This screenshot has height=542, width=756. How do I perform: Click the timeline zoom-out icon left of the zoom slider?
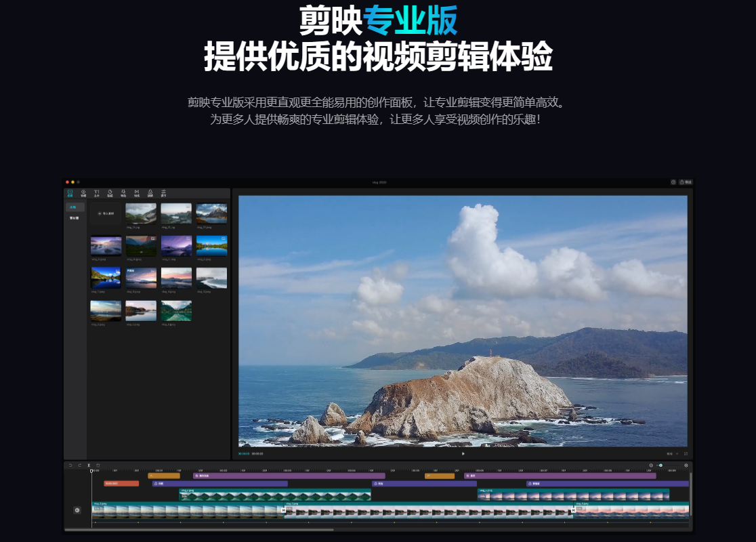pos(651,465)
